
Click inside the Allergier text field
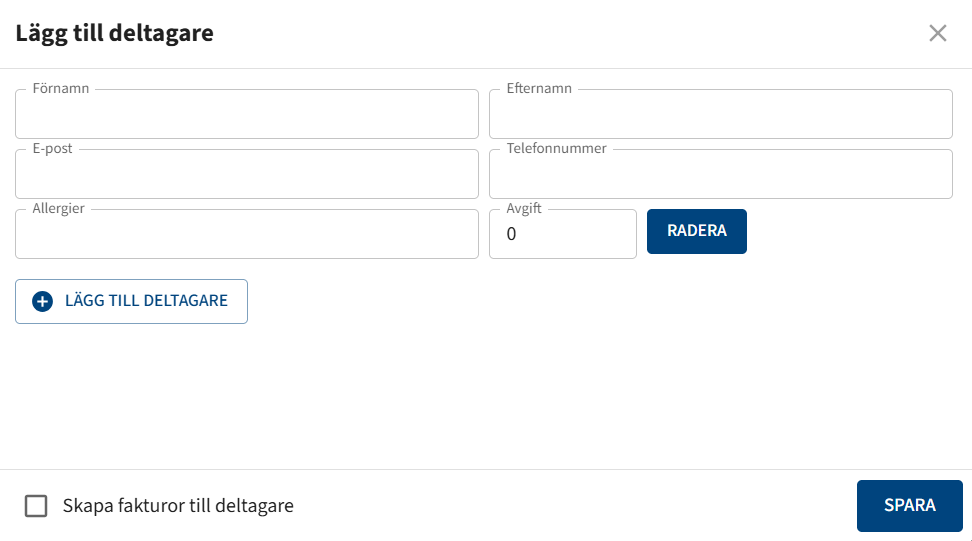tap(246, 235)
